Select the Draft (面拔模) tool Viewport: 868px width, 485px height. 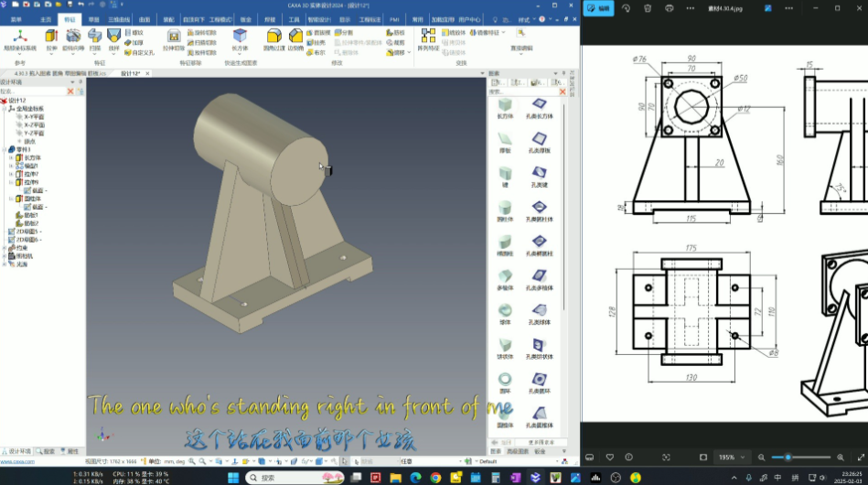tap(319, 33)
